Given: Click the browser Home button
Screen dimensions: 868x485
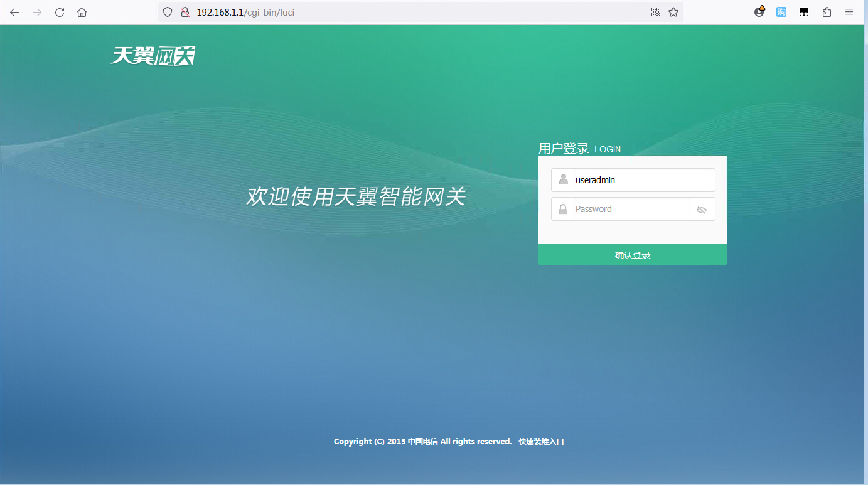Looking at the screenshot, I should coord(82,12).
